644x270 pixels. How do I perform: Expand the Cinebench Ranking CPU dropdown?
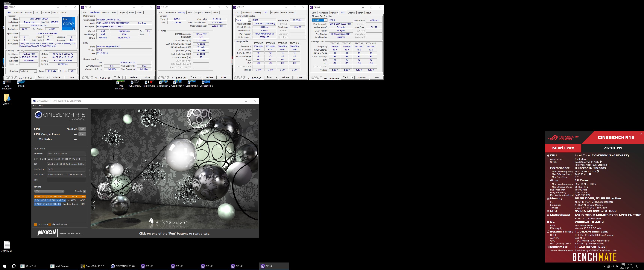click(x=49, y=191)
